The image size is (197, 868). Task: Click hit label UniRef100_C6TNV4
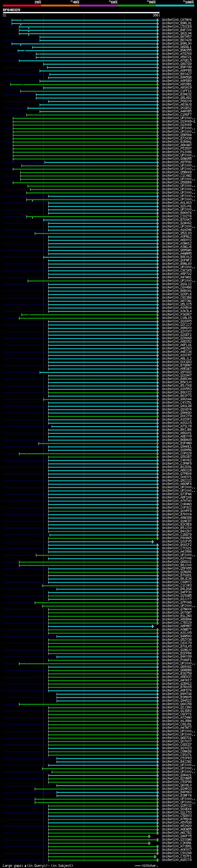(x=177, y=20)
